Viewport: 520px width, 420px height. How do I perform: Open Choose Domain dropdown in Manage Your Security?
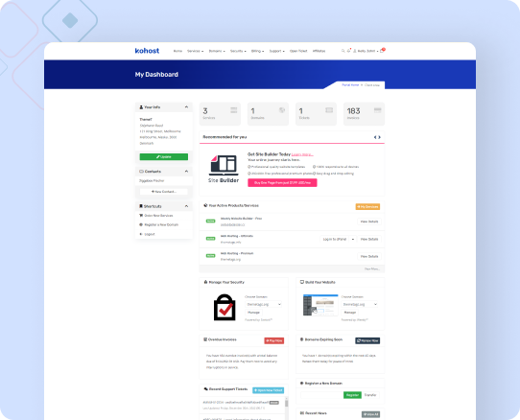263,304
